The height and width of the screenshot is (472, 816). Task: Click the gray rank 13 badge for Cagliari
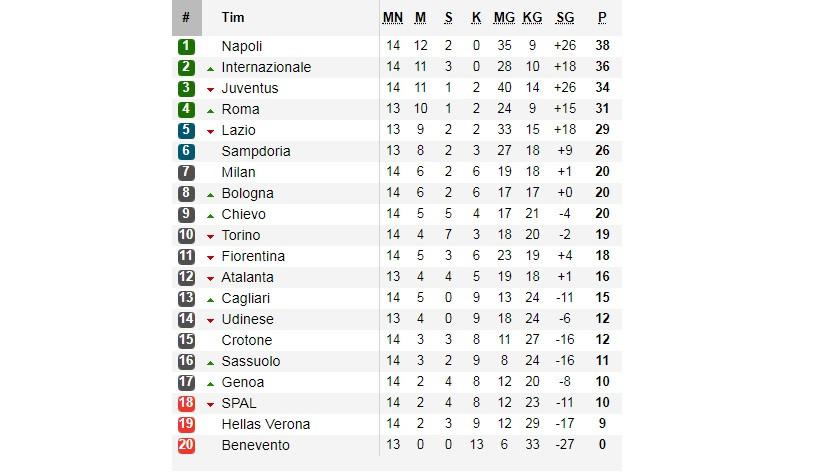(187, 298)
